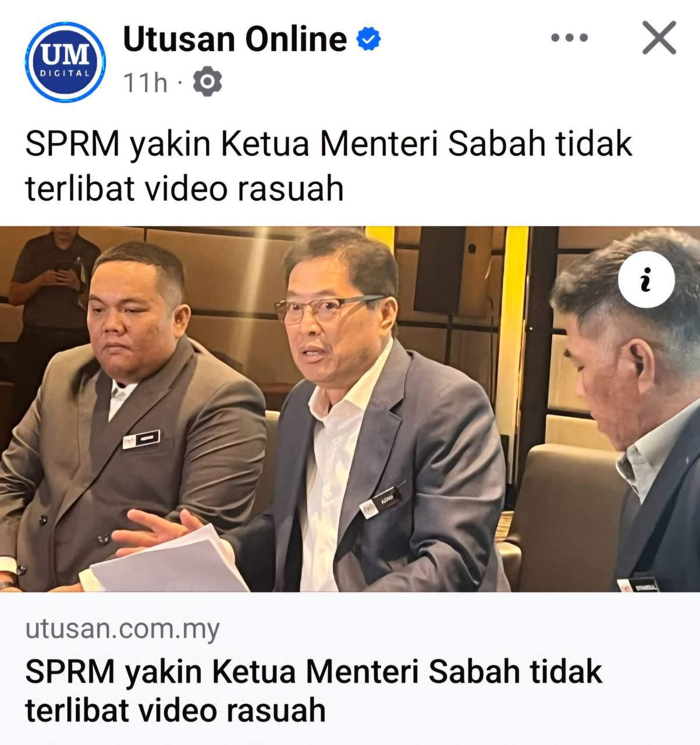This screenshot has height=745, width=700.
Task: Open the Utusan Online page name
Action: (235, 39)
